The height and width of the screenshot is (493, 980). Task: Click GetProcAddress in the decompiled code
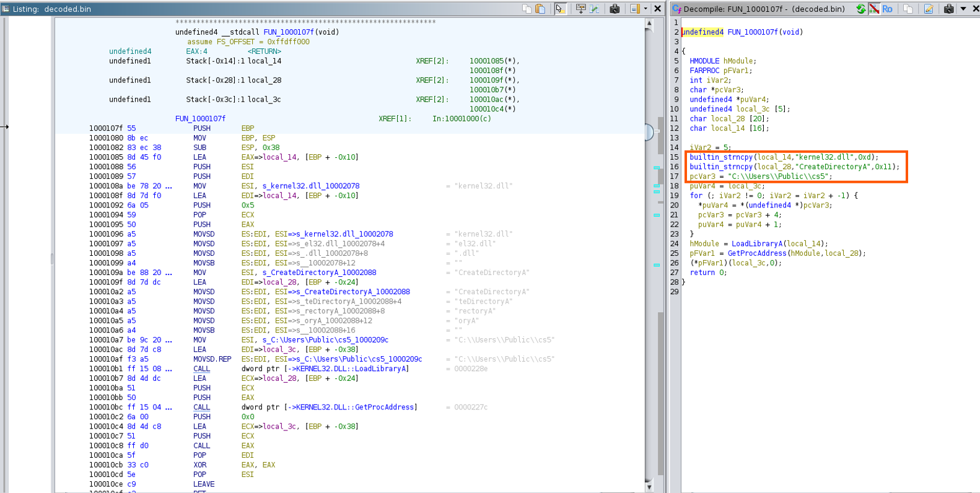pos(756,253)
